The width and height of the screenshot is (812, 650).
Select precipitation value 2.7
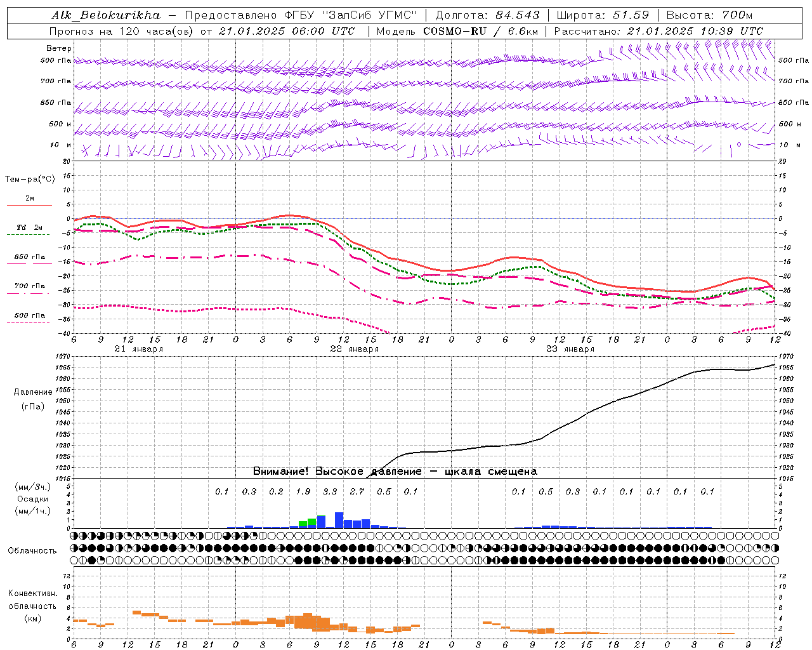coord(357,491)
